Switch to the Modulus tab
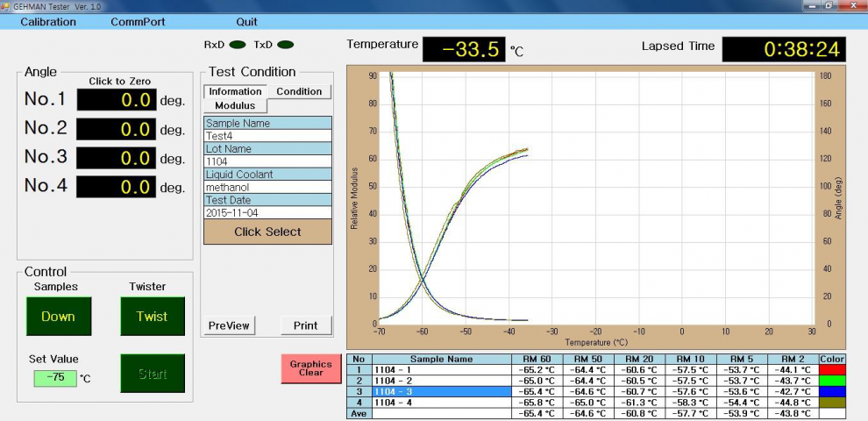868x421 pixels. (235, 105)
